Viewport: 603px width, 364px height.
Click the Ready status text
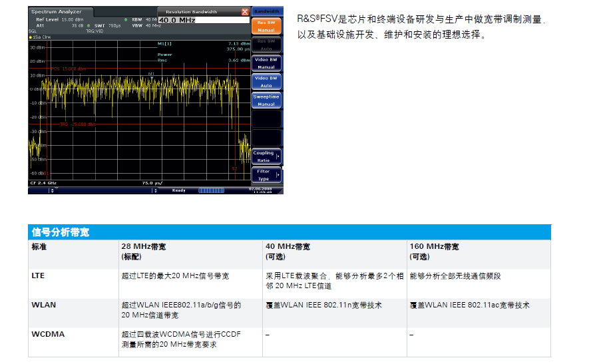tap(179, 190)
